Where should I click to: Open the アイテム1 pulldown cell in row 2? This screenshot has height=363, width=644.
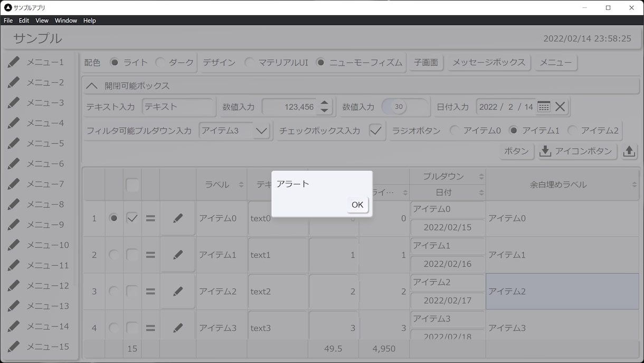coord(447,246)
